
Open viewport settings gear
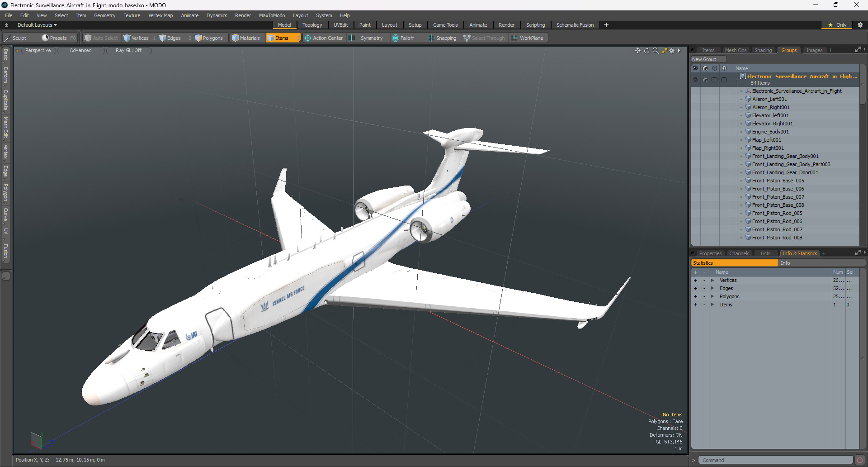pyautogui.click(x=672, y=51)
